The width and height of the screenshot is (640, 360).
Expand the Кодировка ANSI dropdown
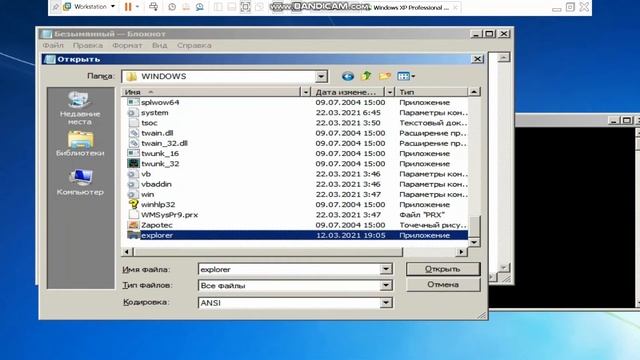point(386,302)
